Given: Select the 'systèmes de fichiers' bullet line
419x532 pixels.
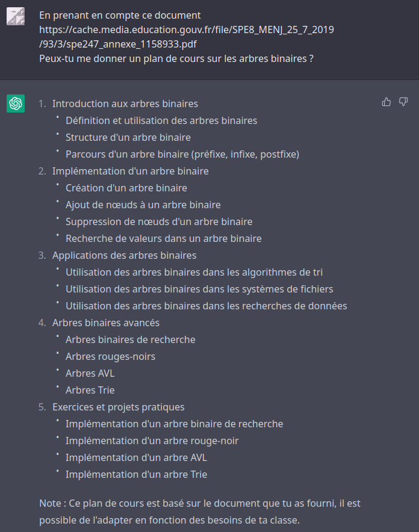Looking at the screenshot, I should 199,289.
